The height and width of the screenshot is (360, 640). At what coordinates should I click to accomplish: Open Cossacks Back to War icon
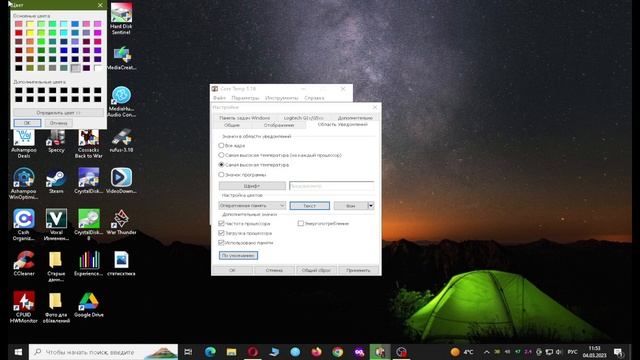pyautogui.click(x=89, y=143)
